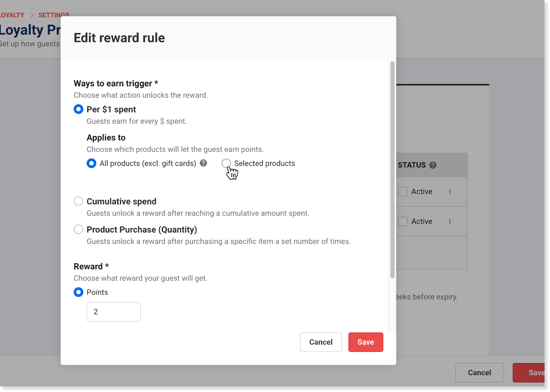Choose the Selected products radio option
Image resolution: width=550 pixels, height=392 pixels.
[x=226, y=163]
